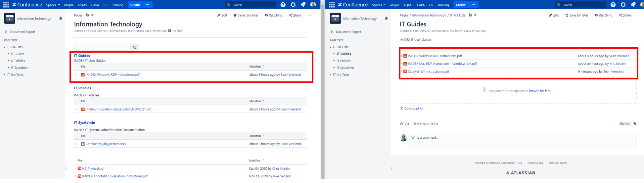Click page search box above IT Guides heading
This screenshot has width=644, height=183.
coord(102,47)
